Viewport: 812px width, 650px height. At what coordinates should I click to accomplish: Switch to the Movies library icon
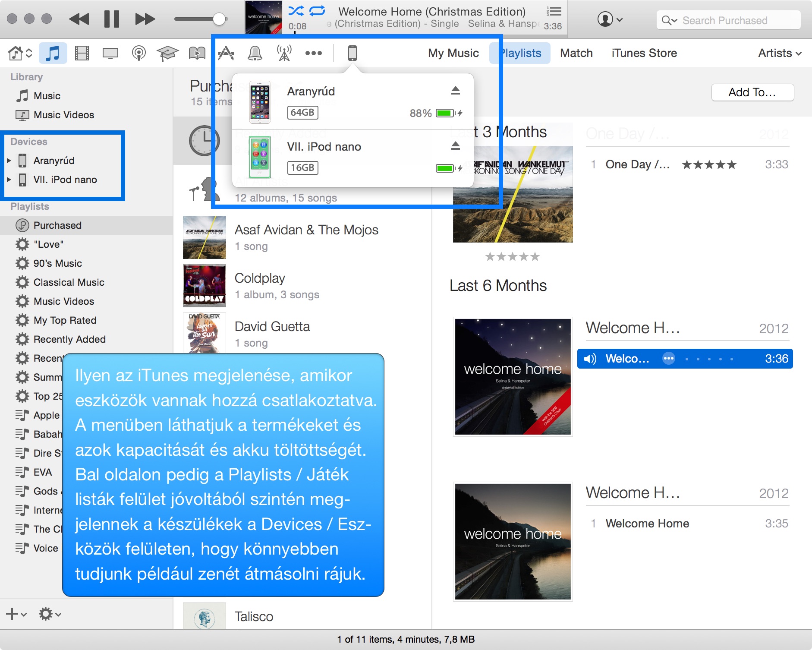[x=82, y=53]
